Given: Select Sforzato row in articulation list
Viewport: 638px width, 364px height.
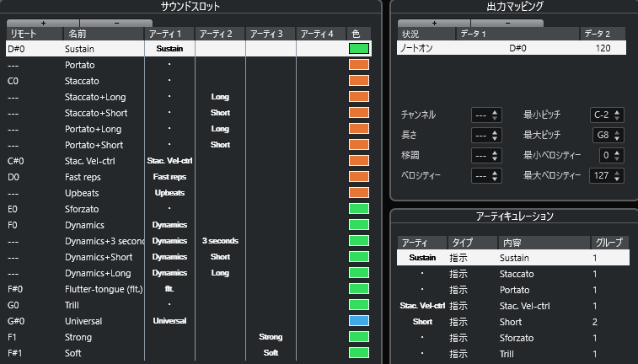Looking at the screenshot, I should 513,338.
